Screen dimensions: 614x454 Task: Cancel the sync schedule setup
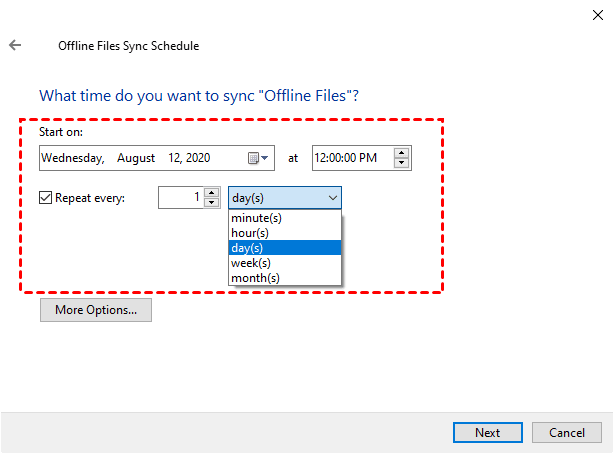(x=567, y=433)
